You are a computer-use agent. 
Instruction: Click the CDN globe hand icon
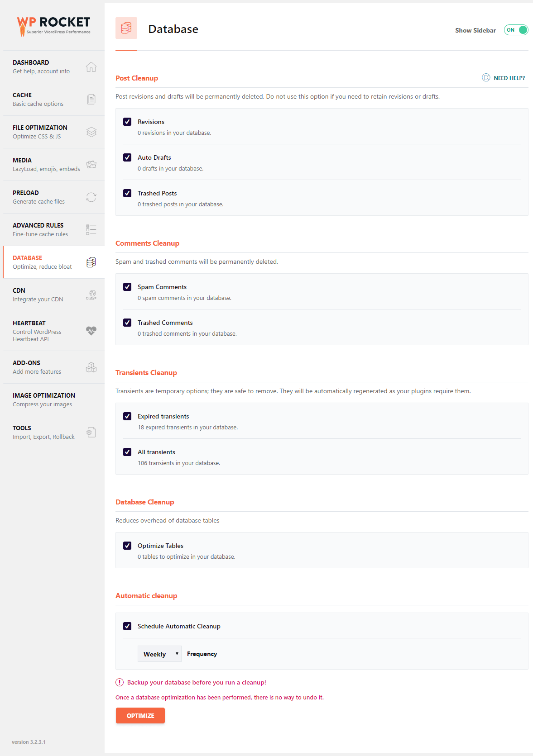[91, 295]
